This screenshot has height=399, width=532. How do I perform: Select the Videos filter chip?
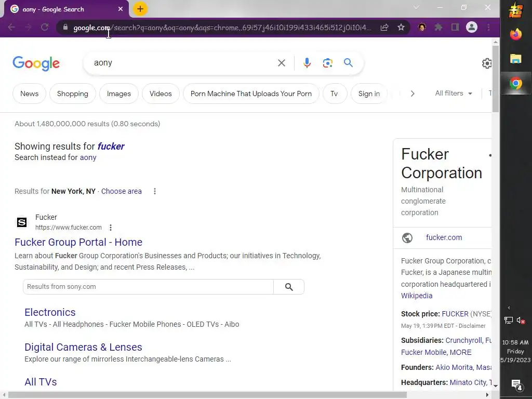(161, 94)
